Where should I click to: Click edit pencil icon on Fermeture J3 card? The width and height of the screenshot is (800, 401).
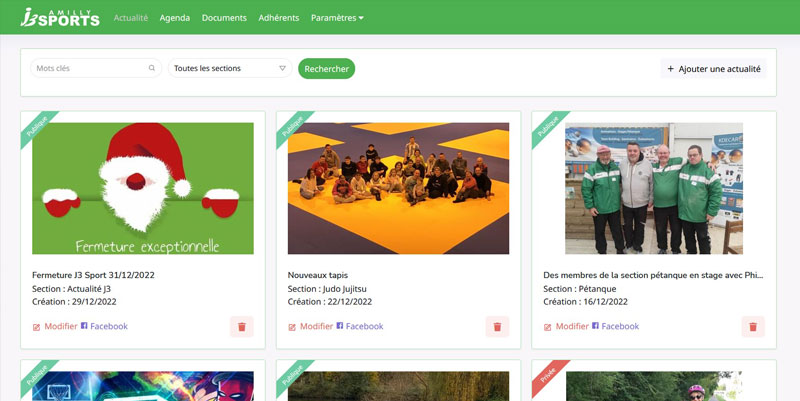click(x=36, y=327)
